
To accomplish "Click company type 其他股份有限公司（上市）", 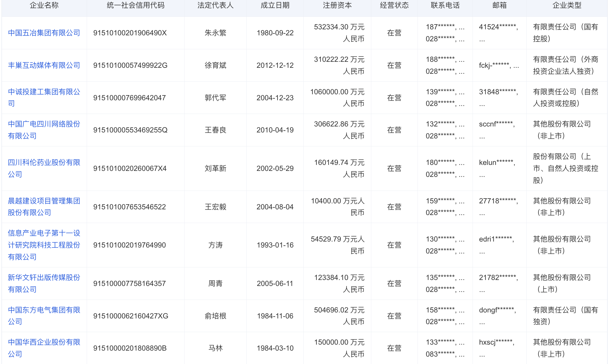I will pyautogui.click(x=562, y=283).
